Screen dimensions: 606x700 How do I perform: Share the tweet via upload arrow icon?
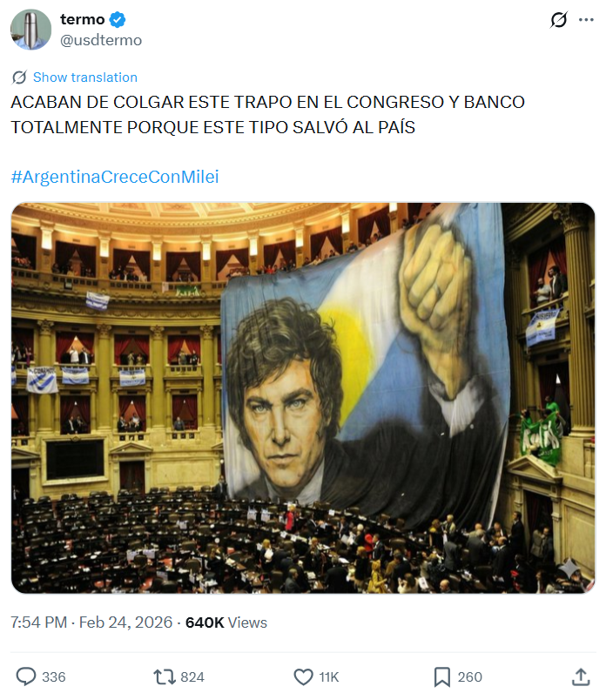[x=581, y=676]
